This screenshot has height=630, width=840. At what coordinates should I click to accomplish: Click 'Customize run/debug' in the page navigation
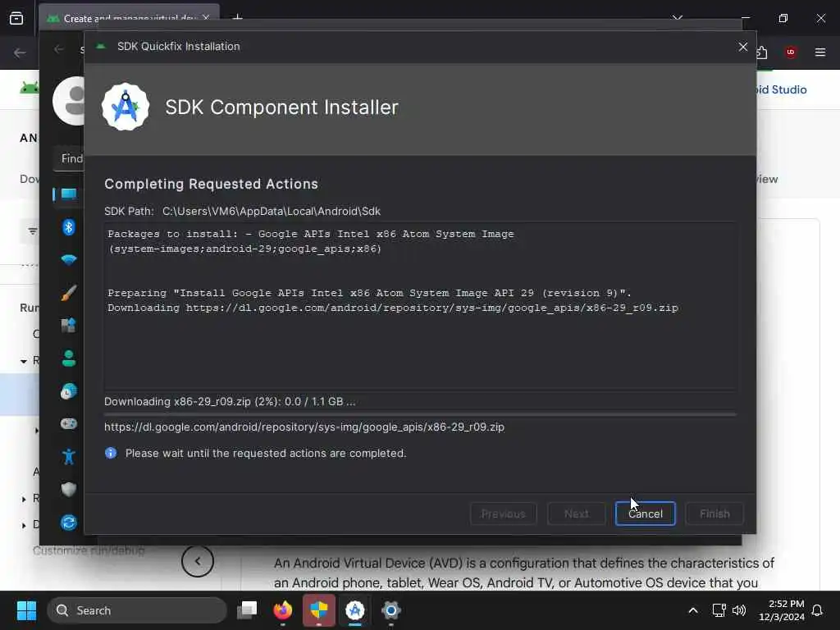click(x=89, y=550)
